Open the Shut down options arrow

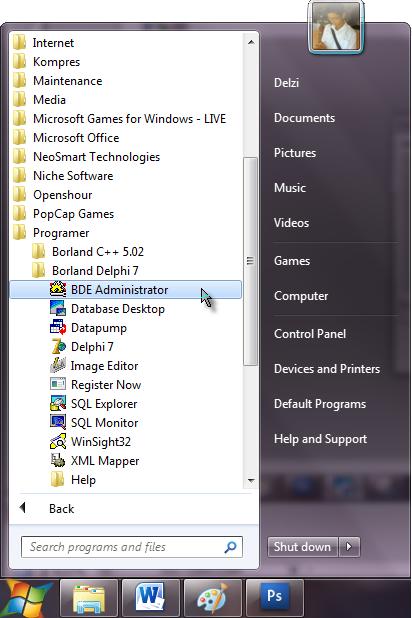349,547
